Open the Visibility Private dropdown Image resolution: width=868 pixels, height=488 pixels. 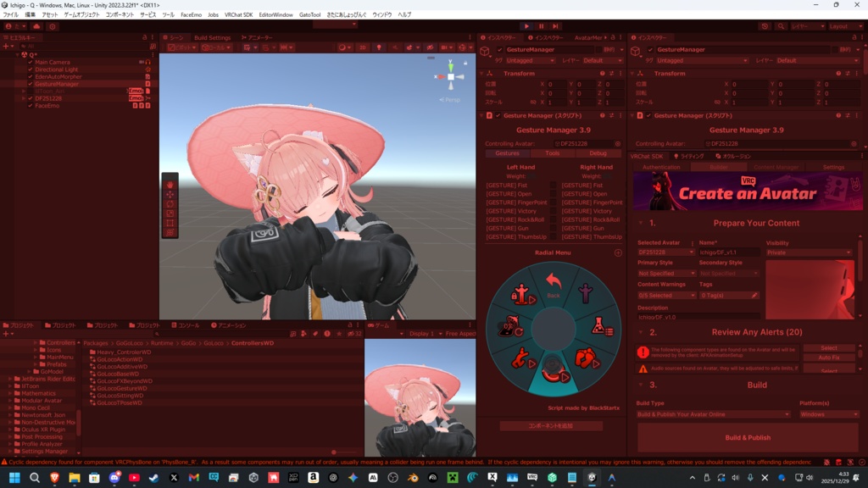click(809, 252)
